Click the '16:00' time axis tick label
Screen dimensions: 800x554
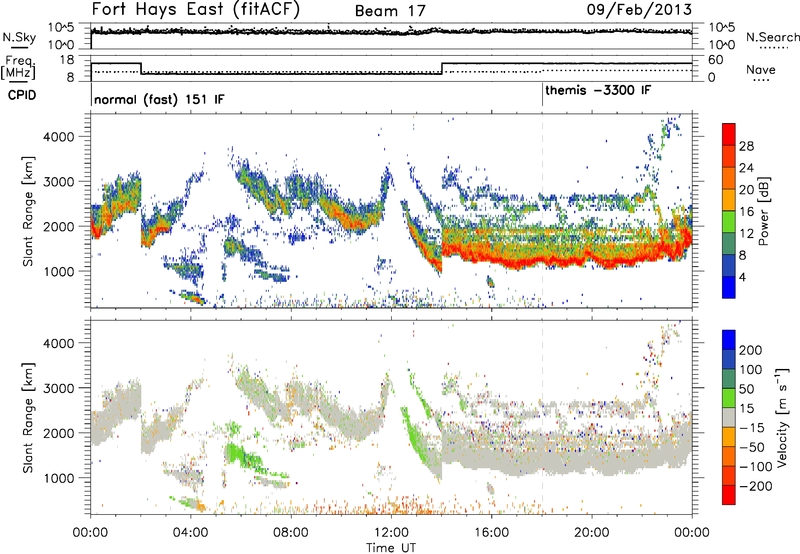pos(491,533)
